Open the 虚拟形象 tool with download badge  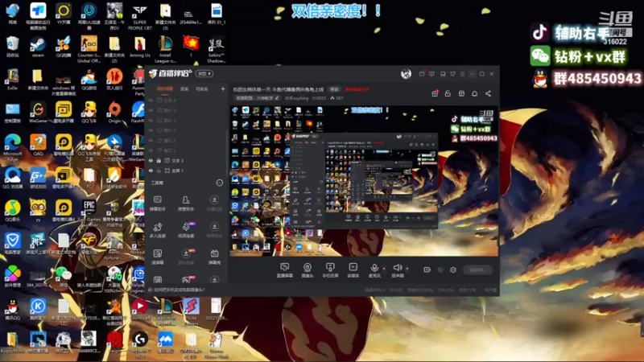186,257
